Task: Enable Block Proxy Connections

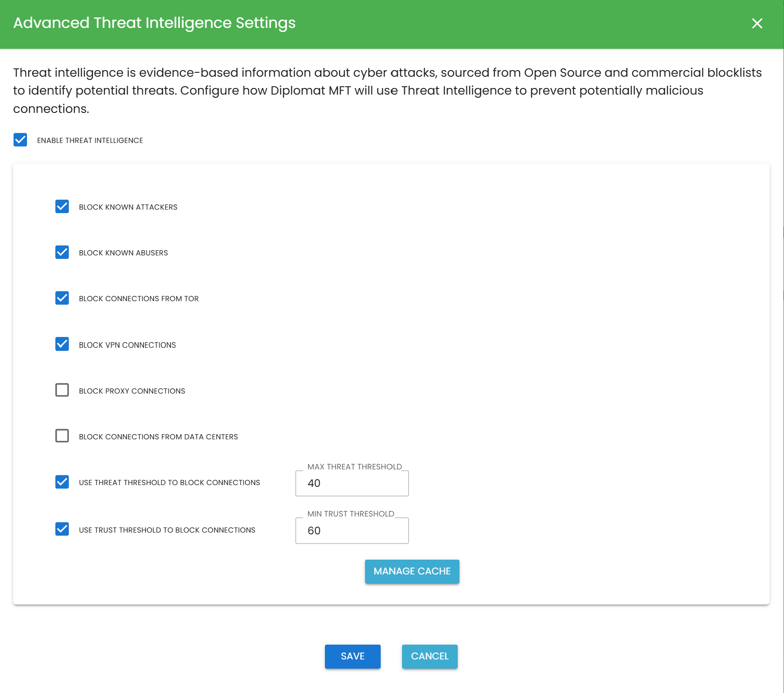Action: tap(62, 390)
